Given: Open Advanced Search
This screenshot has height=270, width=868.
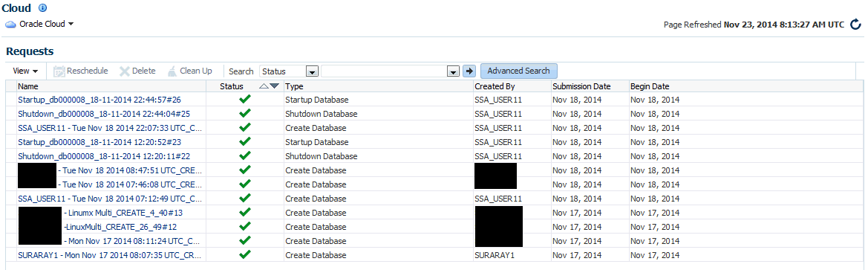Looking at the screenshot, I should [519, 71].
